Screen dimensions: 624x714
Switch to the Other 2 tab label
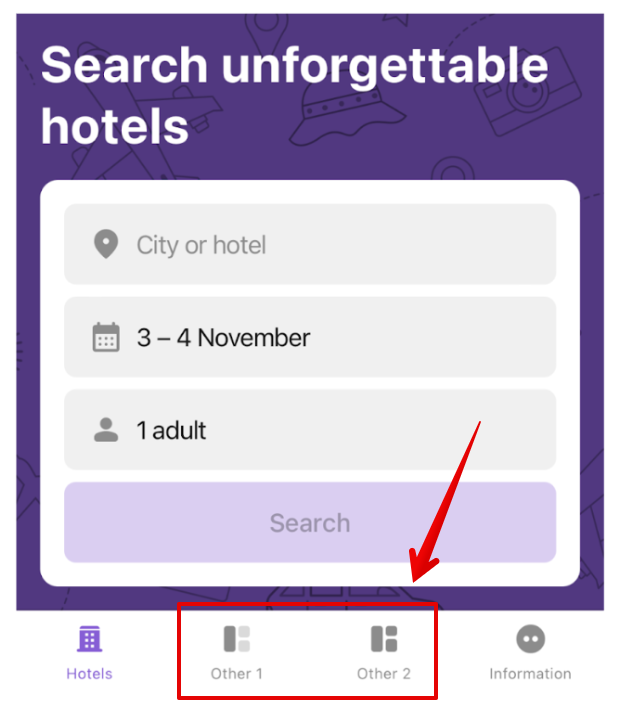pyautogui.click(x=384, y=673)
